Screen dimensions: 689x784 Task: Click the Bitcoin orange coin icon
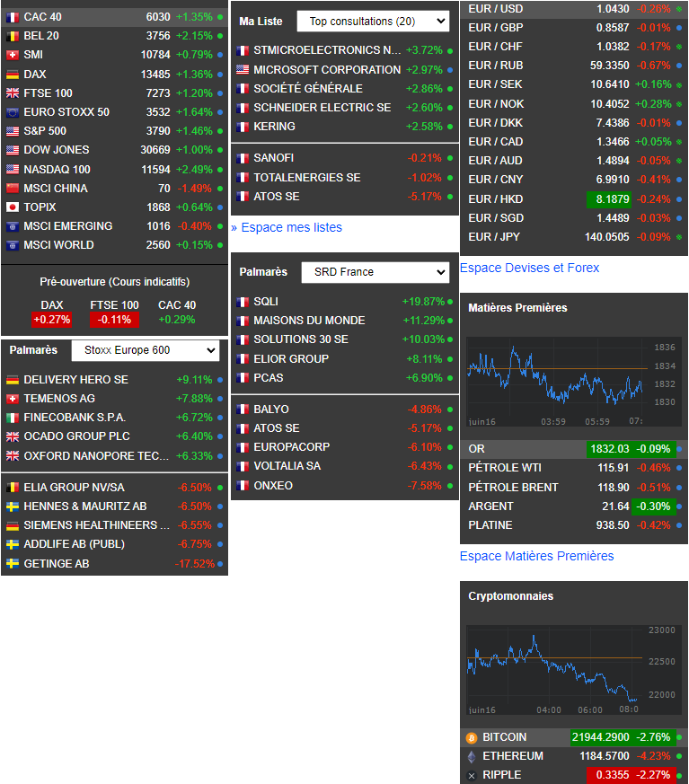pos(472,738)
